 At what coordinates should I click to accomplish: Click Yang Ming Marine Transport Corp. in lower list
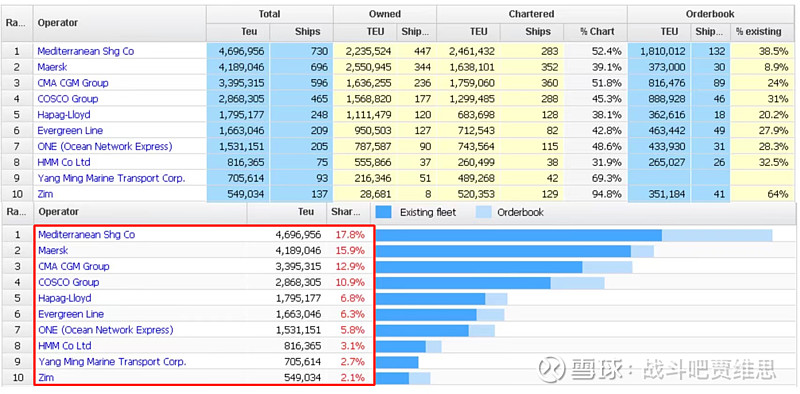pos(112,361)
